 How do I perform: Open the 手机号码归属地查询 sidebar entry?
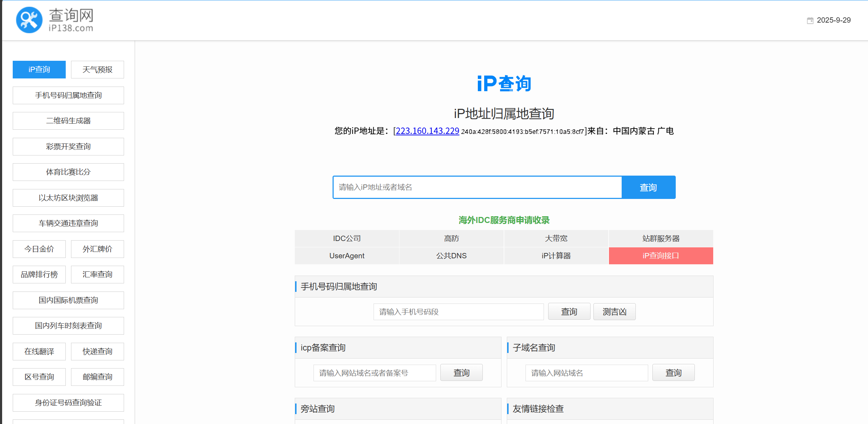coord(68,95)
